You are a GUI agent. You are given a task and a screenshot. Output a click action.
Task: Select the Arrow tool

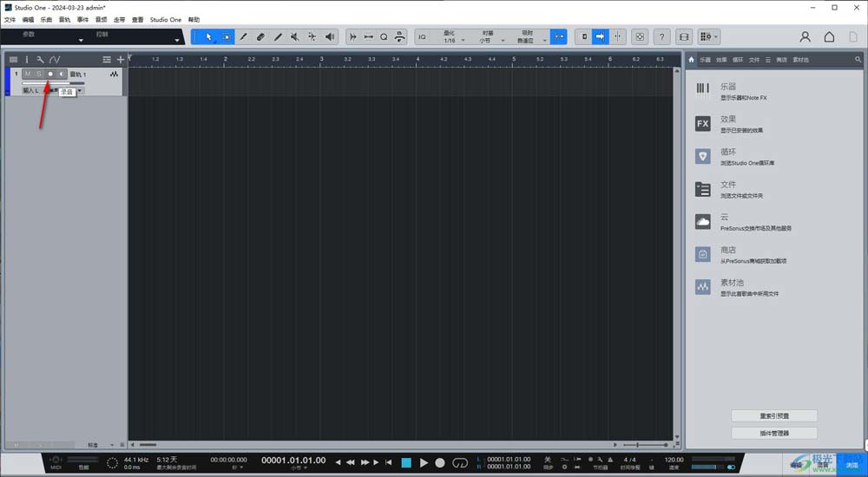208,36
